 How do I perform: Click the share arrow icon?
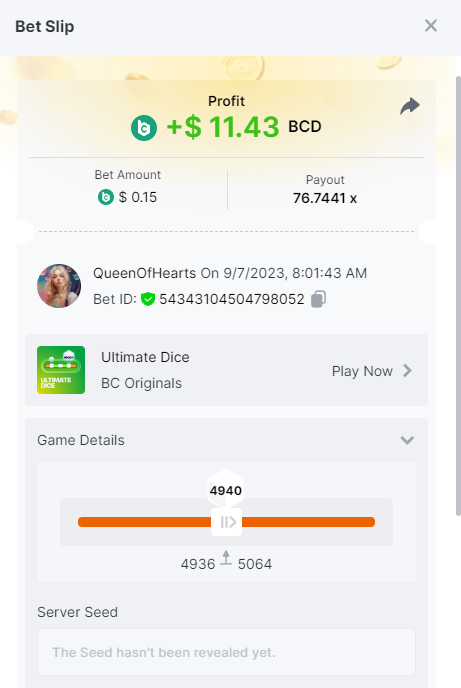410,106
